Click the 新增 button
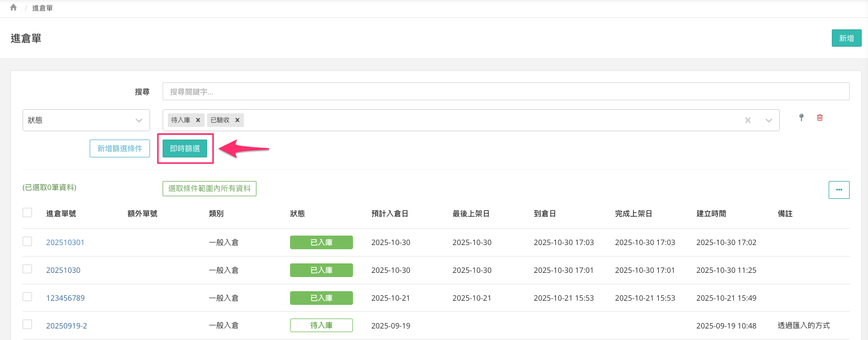Image resolution: width=868 pixels, height=340 pixels. pos(846,38)
